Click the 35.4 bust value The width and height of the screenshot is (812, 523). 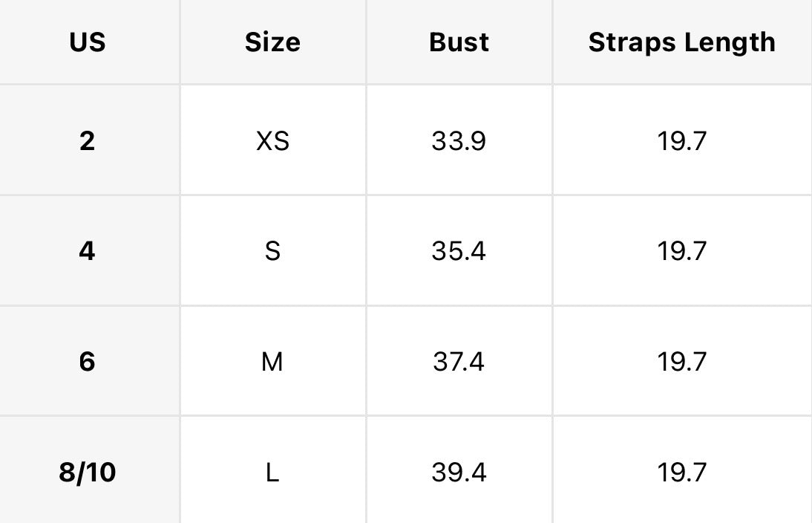point(459,251)
